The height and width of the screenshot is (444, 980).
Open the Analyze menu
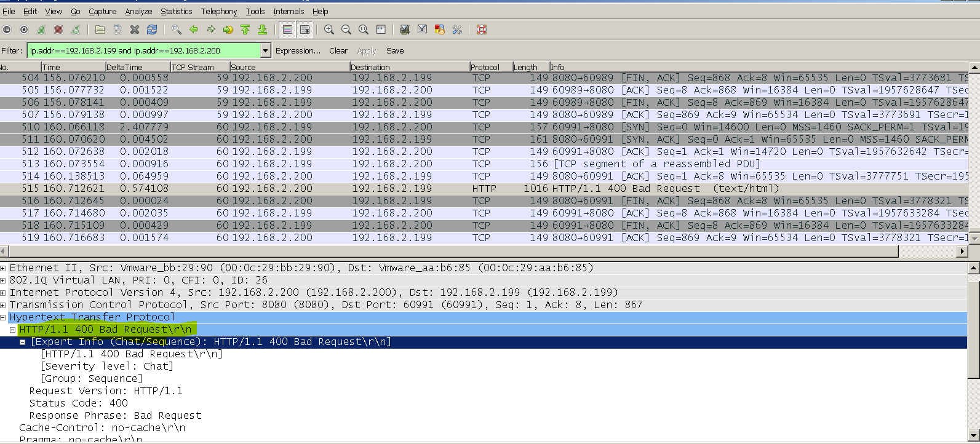coord(138,11)
